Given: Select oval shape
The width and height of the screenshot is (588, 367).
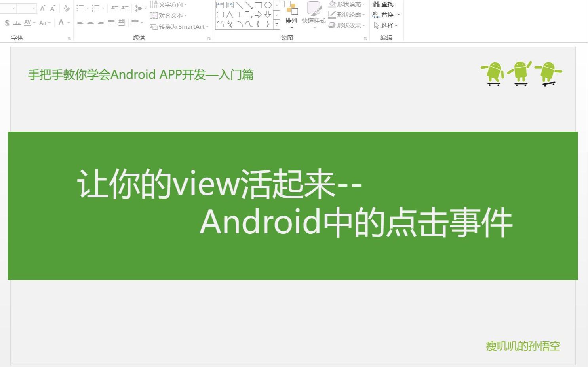Looking at the screenshot, I should [268, 5].
